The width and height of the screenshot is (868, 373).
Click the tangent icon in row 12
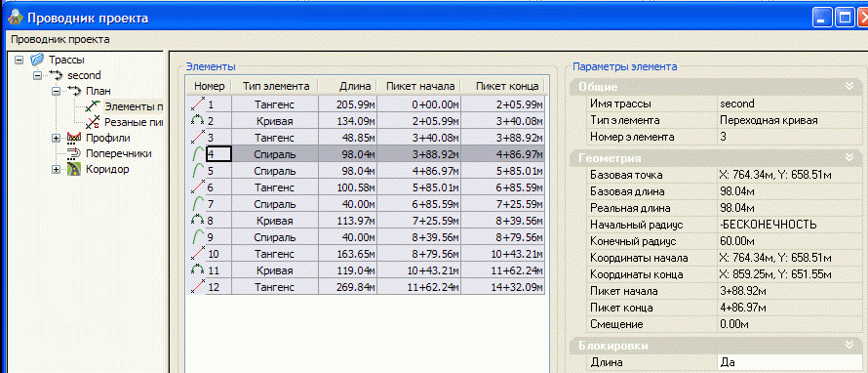[198, 286]
